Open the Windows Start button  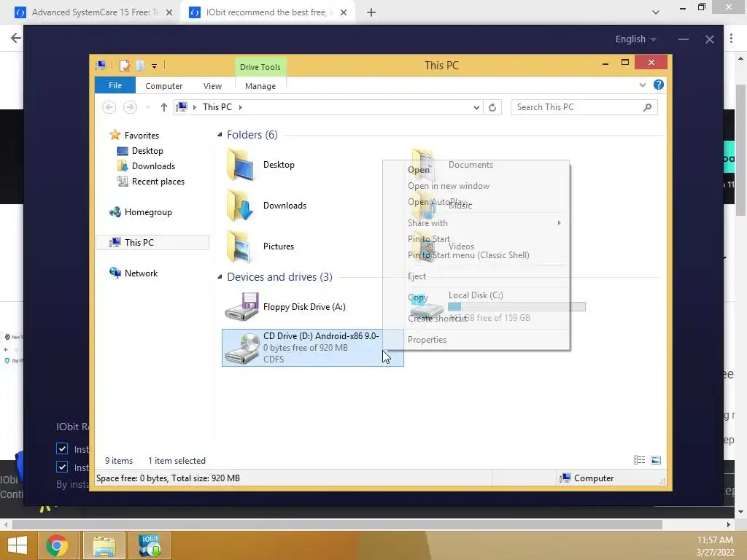coord(18,545)
